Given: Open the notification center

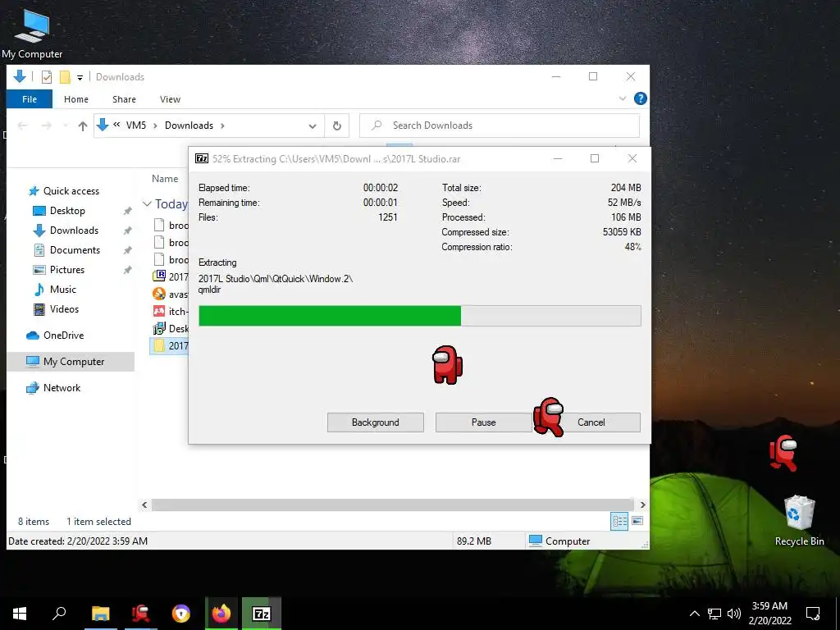Looking at the screenshot, I should pyautogui.click(x=813, y=614).
